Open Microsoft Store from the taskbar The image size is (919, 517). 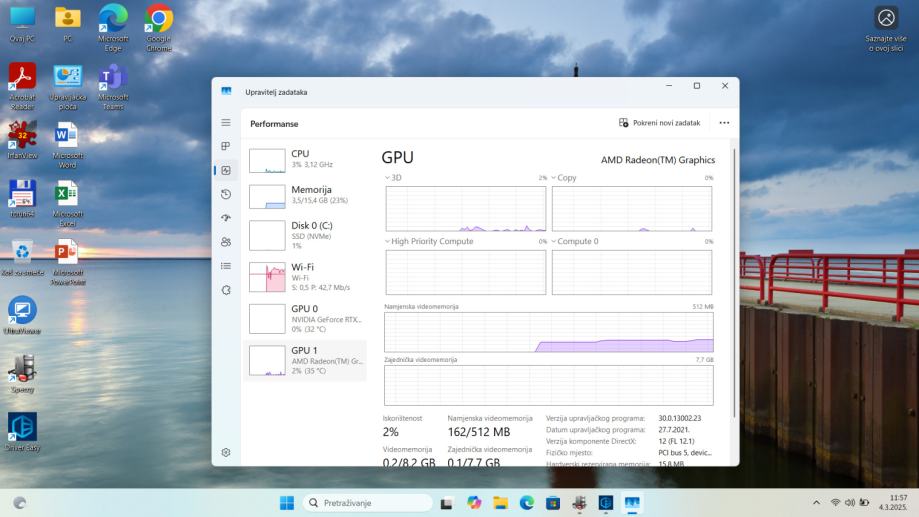pos(553,503)
